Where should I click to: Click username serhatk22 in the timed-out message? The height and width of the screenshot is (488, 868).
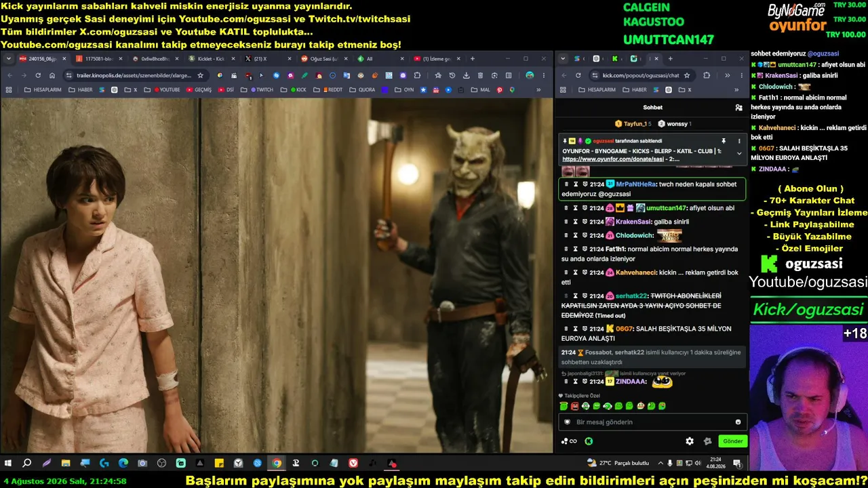631,296
